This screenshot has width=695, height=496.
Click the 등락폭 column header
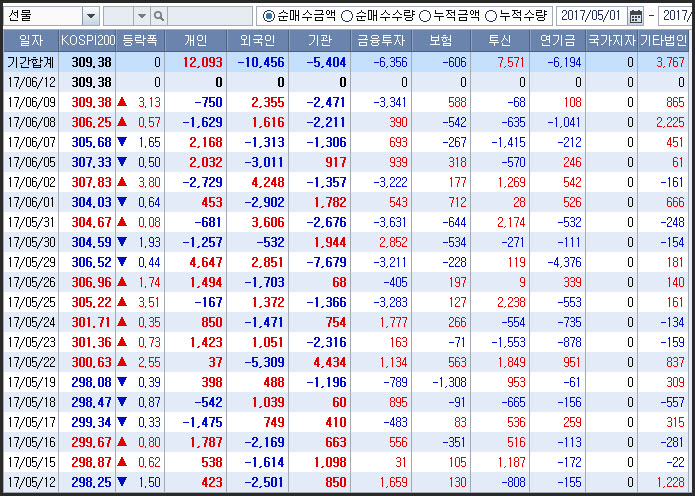(x=140, y=41)
